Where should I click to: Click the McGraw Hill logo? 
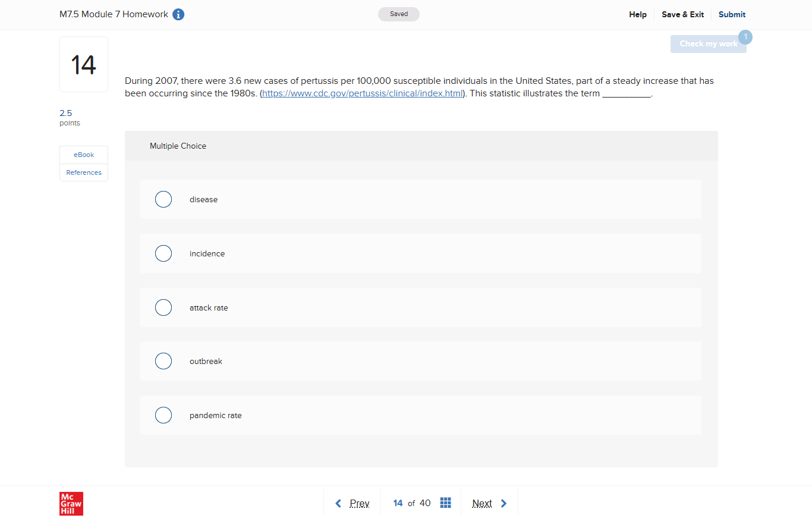[71, 504]
